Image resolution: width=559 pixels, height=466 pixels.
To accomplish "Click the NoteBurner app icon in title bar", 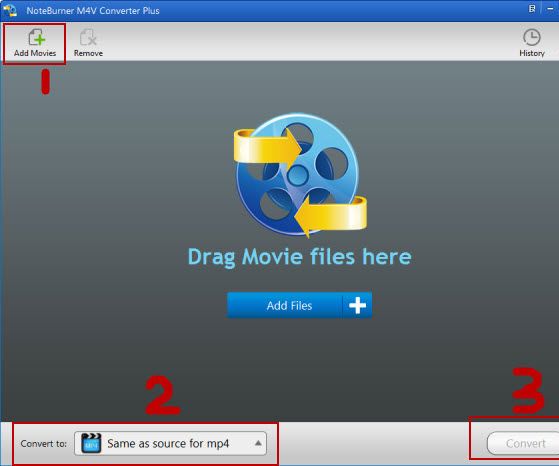I will point(10,10).
